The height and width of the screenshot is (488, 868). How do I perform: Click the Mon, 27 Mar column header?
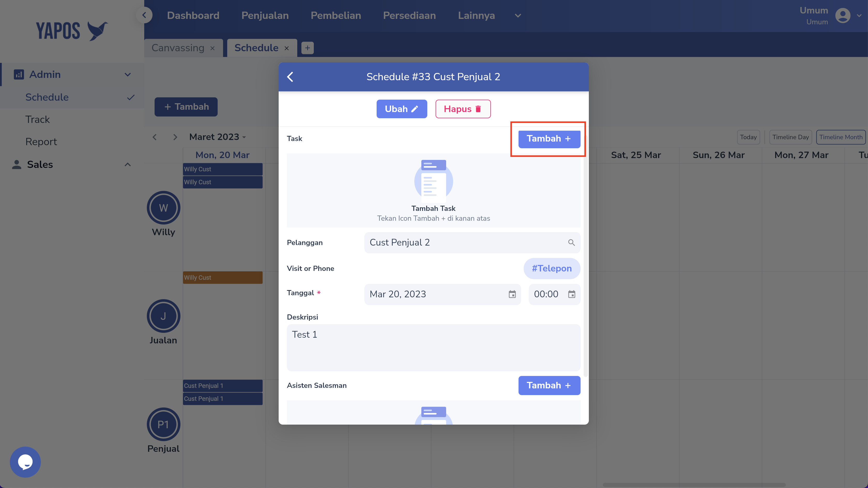[x=801, y=155]
